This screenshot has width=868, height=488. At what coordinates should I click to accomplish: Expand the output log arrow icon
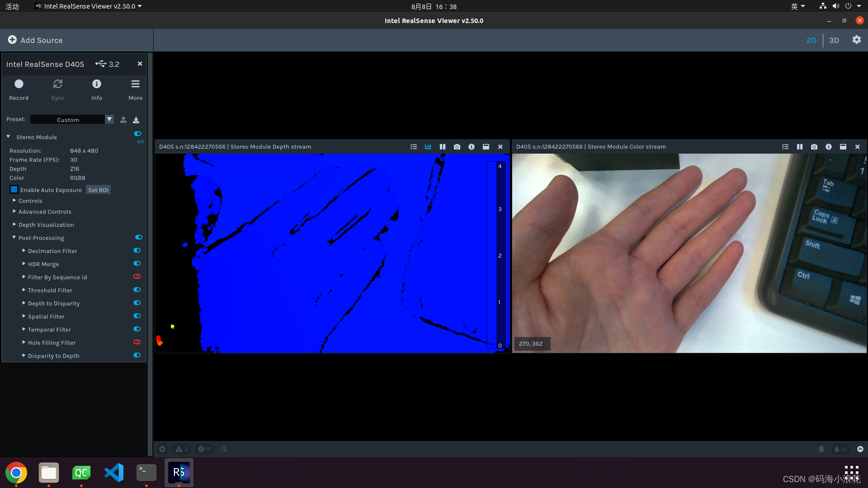pyautogui.click(x=860, y=449)
